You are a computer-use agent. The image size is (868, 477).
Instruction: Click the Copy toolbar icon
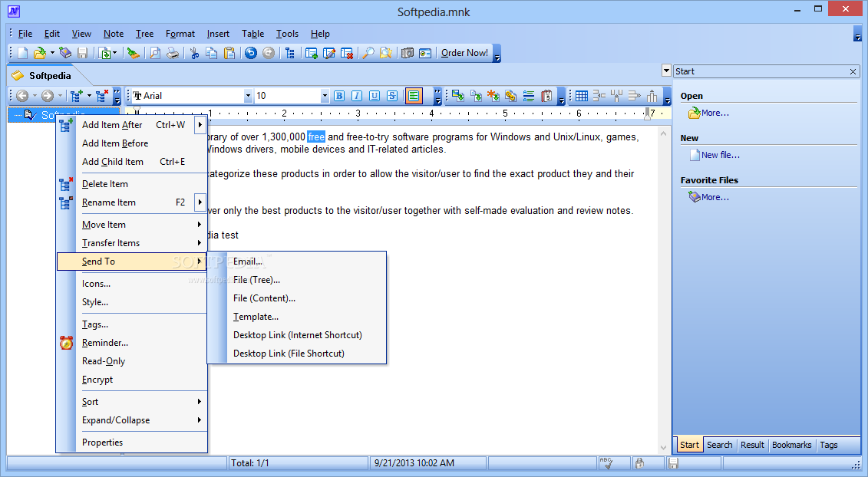[x=212, y=53]
